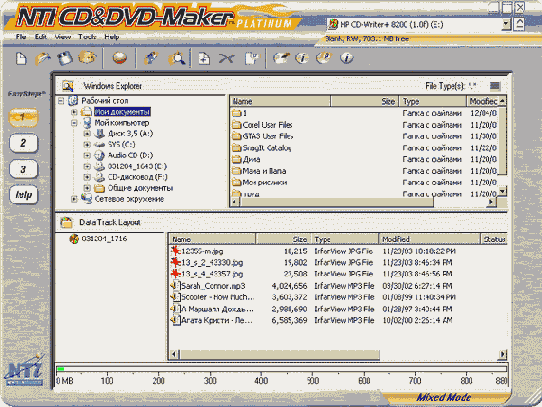Open the Tools menu
This screenshot has height=407, width=542.
[x=87, y=37]
